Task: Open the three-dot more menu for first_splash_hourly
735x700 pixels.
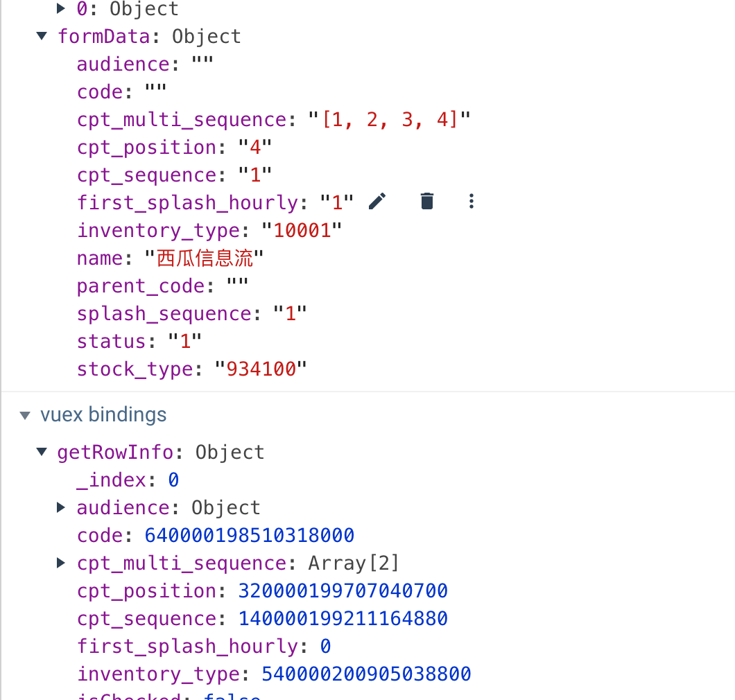Action: [x=472, y=202]
